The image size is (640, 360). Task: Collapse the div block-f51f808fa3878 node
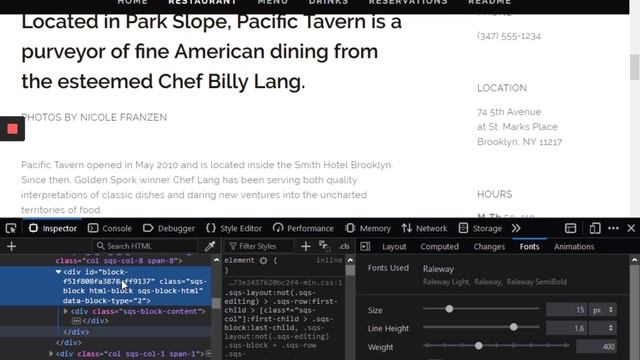[58, 271]
